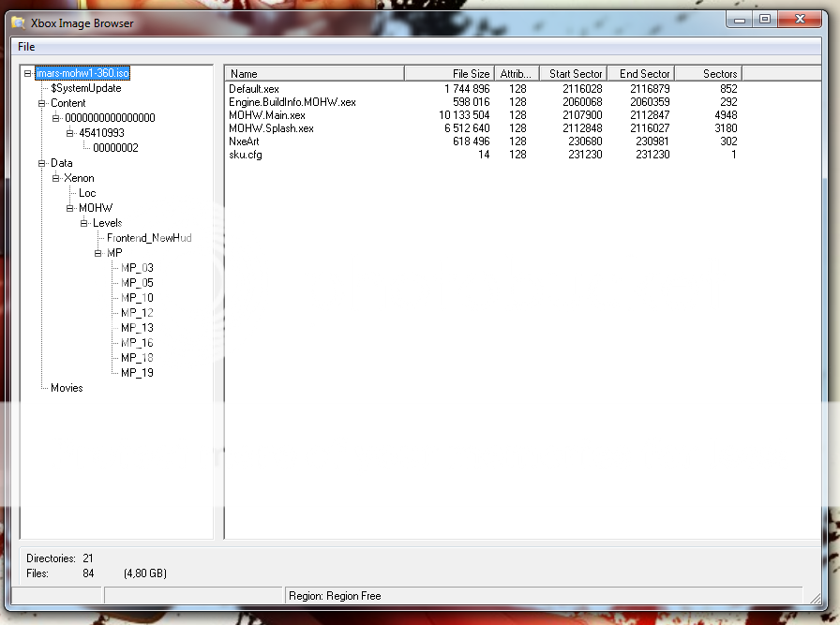Select the 00000002 tree folder
The image size is (840, 625).
click(115, 148)
